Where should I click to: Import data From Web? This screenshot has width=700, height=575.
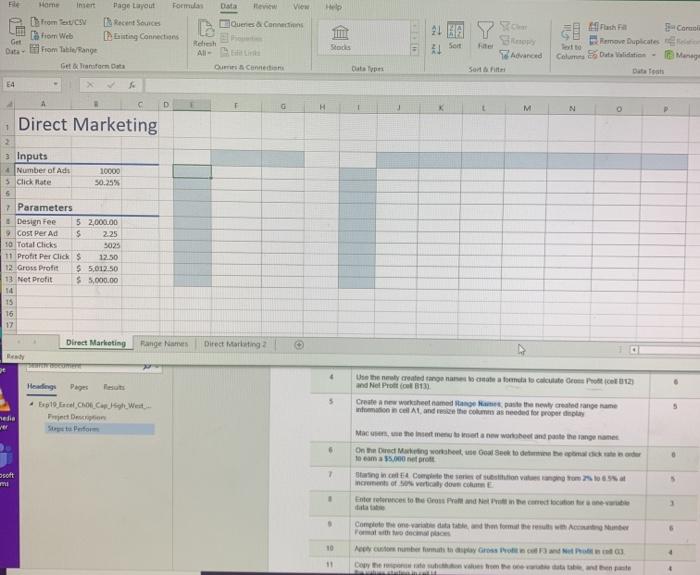[52, 36]
